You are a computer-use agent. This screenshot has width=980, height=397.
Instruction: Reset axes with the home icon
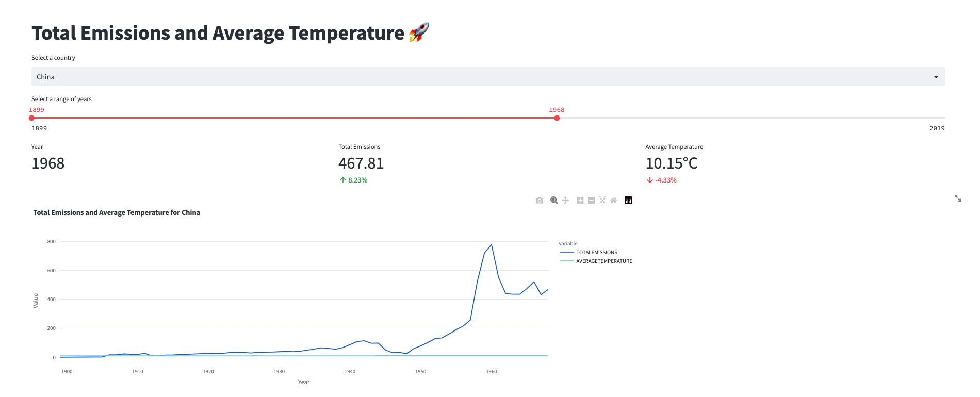point(613,201)
